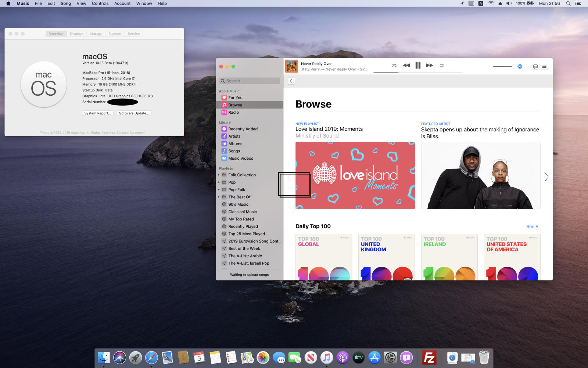Launch FileZilla from the Dock
588x368 pixels.
[429, 357]
